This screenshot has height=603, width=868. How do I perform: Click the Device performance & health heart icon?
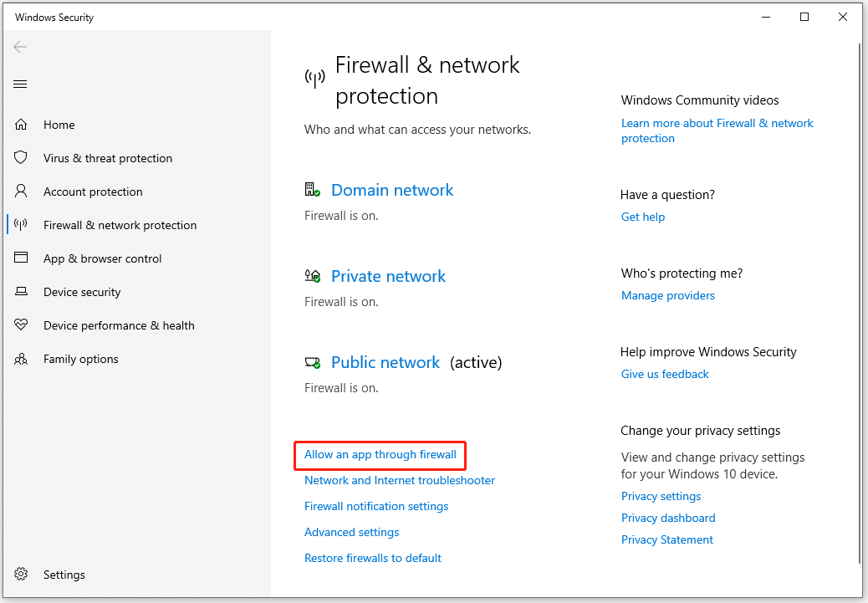click(x=21, y=325)
